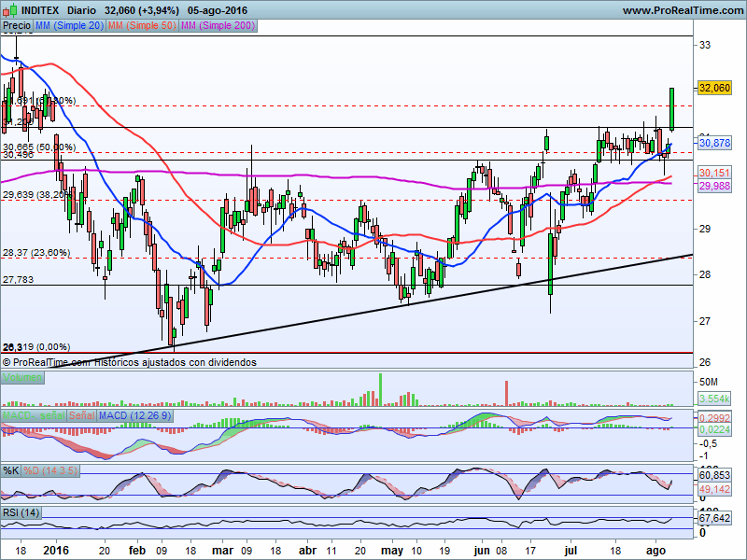Select the 29 price axis tick
Viewport: 747px width, 560px height.
tap(704, 229)
